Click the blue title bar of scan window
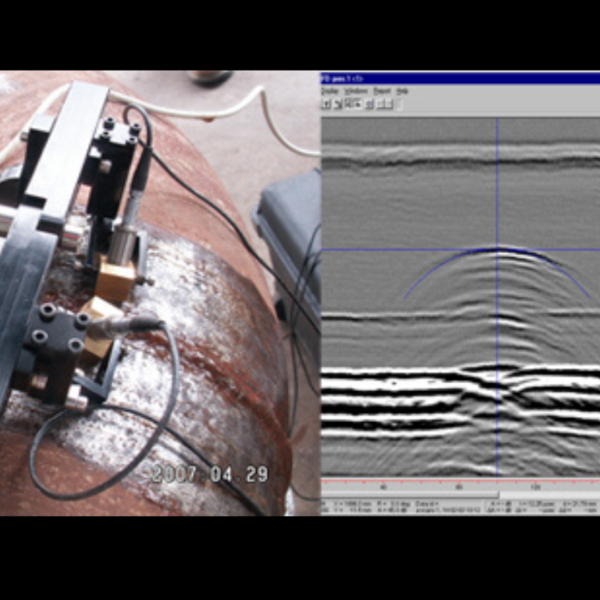This screenshot has height=600, width=600. 460,78
